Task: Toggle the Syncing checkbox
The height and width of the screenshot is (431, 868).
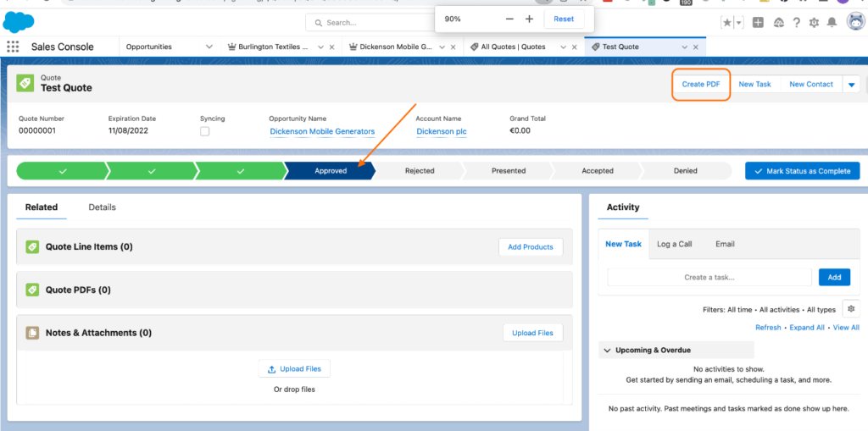Action: [205, 132]
